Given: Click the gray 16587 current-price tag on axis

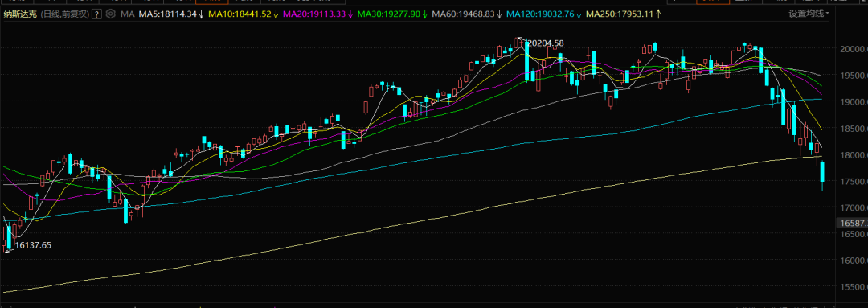Looking at the screenshot, I should pyautogui.click(x=853, y=224).
